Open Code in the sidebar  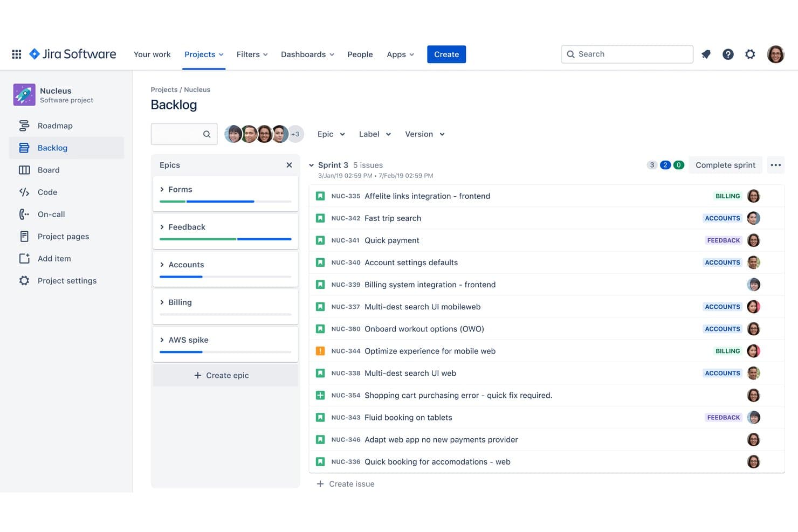pyautogui.click(x=66, y=192)
